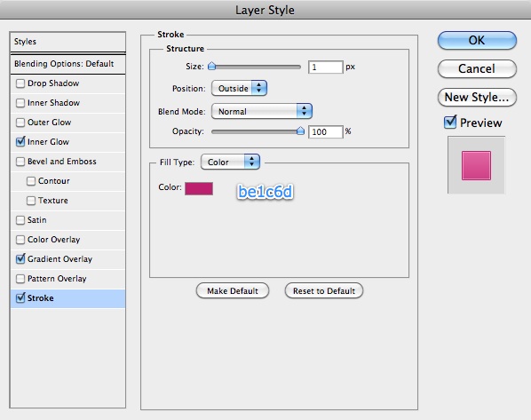Check the Pattern Overlay checkbox

pyautogui.click(x=20, y=279)
